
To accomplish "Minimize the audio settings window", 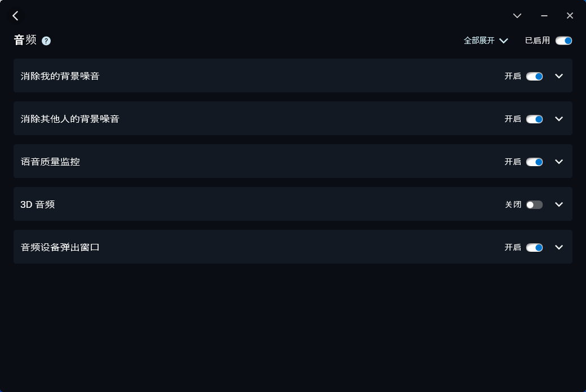I will tap(544, 16).
